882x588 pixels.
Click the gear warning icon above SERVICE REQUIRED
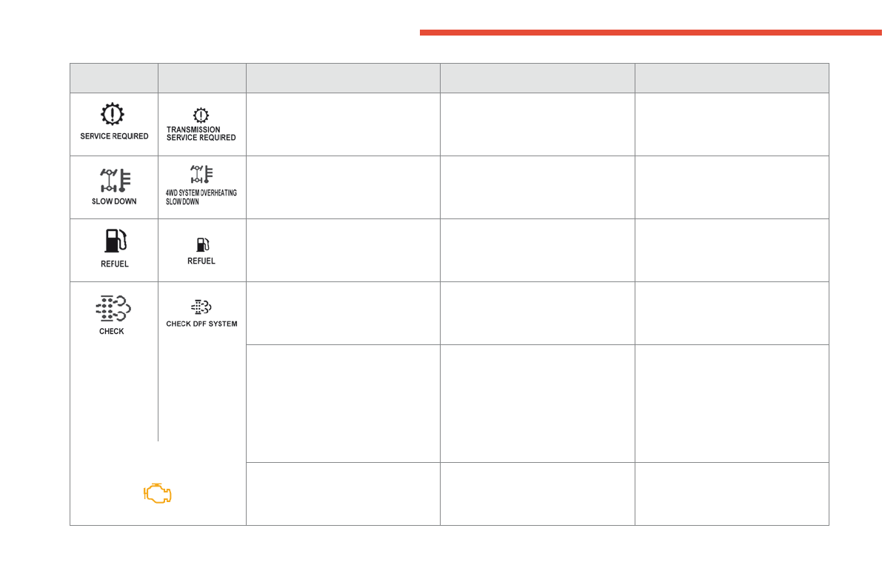113,115
